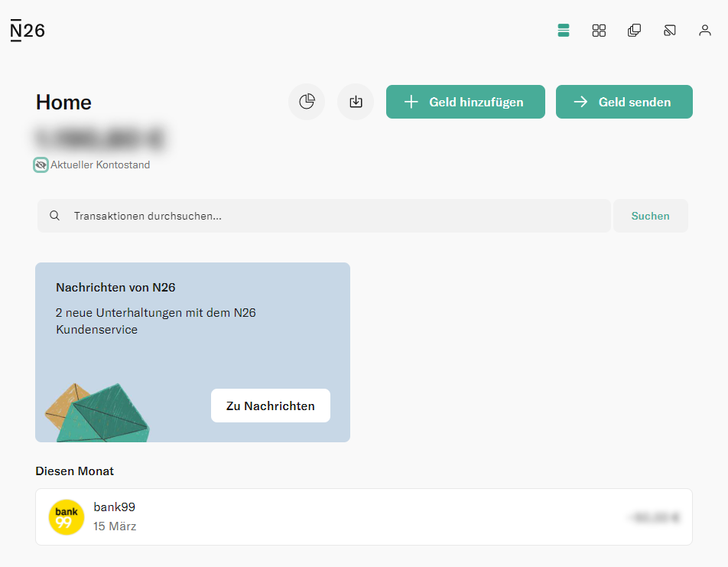Open the Home transactions list tab icon
This screenshot has height=567, width=728.
pos(563,31)
